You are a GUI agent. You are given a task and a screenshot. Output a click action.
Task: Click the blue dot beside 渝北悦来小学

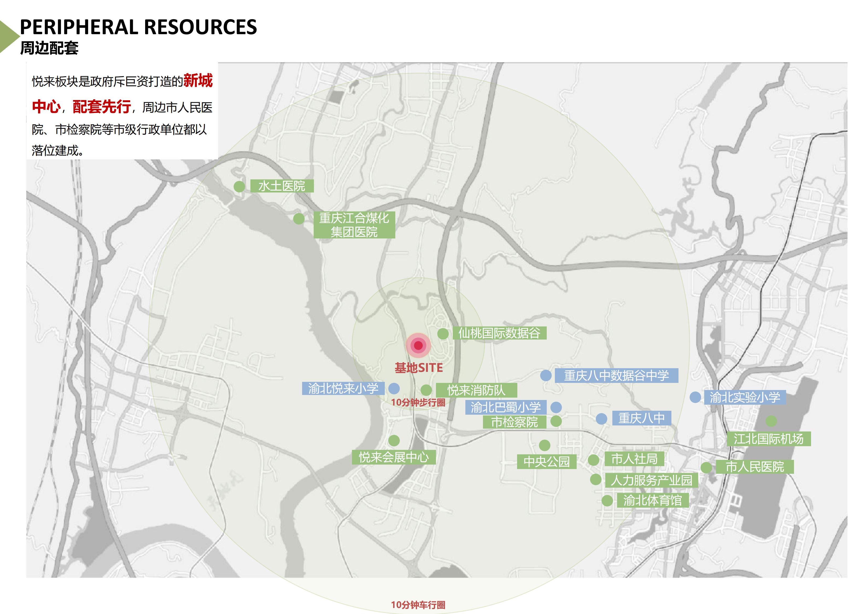pyautogui.click(x=394, y=388)
